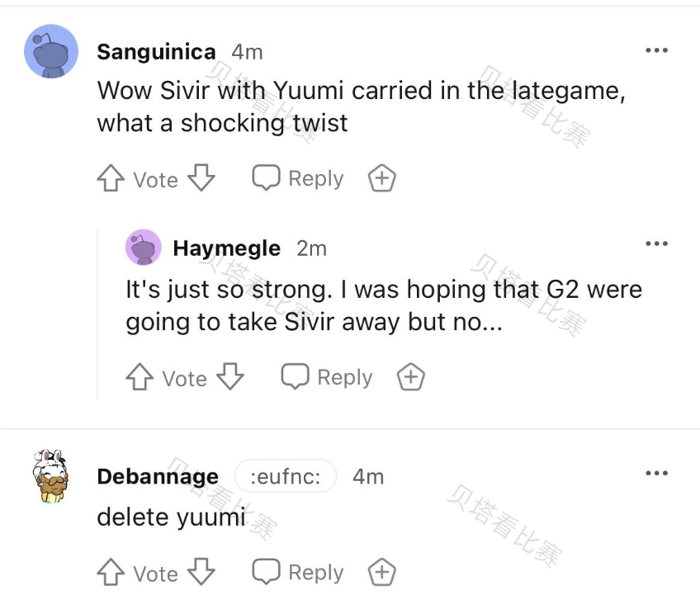The image size is (700, 600).
Task: Give award to Sanguinica's comment
Action: [x=382, y=178]
